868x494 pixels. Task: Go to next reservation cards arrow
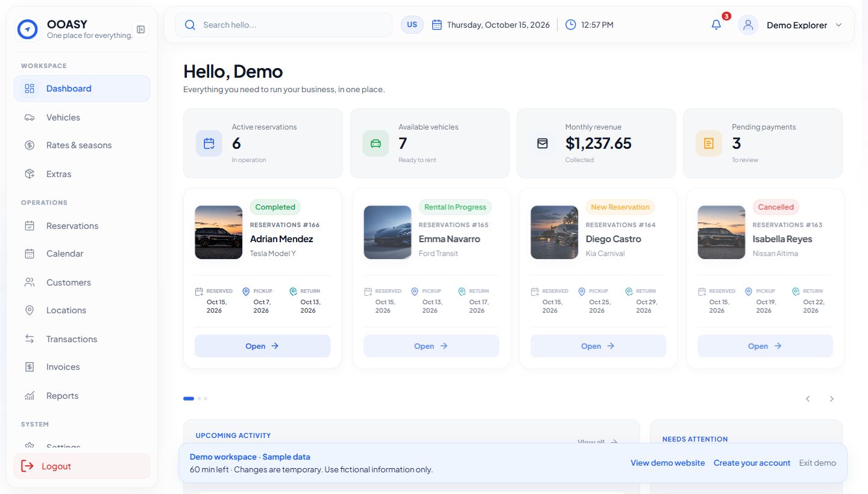click(831, 399)
